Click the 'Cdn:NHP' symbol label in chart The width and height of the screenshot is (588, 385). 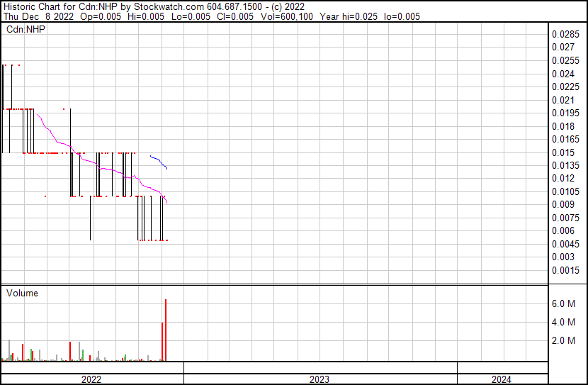(26, 29)
